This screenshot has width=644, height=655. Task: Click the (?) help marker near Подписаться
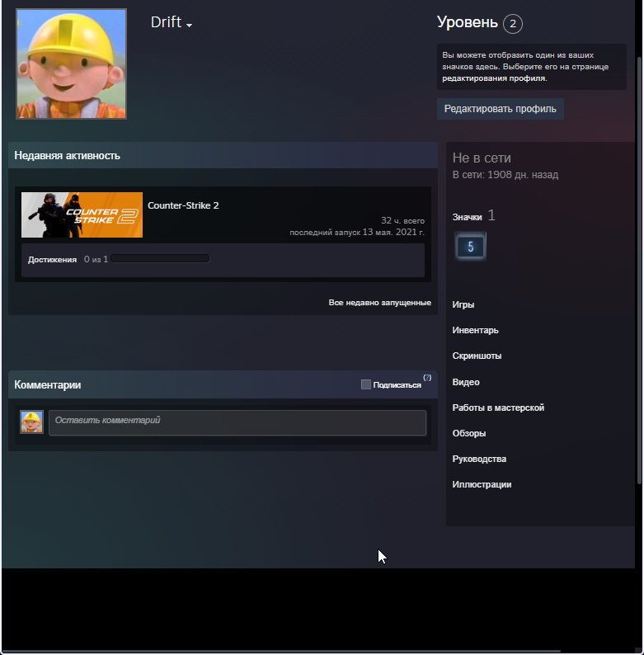click(427, 377)
